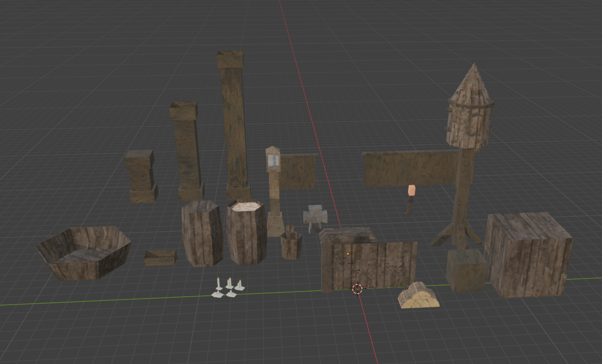Select the cluster of white candles
Screen dimensions: 602x364
229,287
